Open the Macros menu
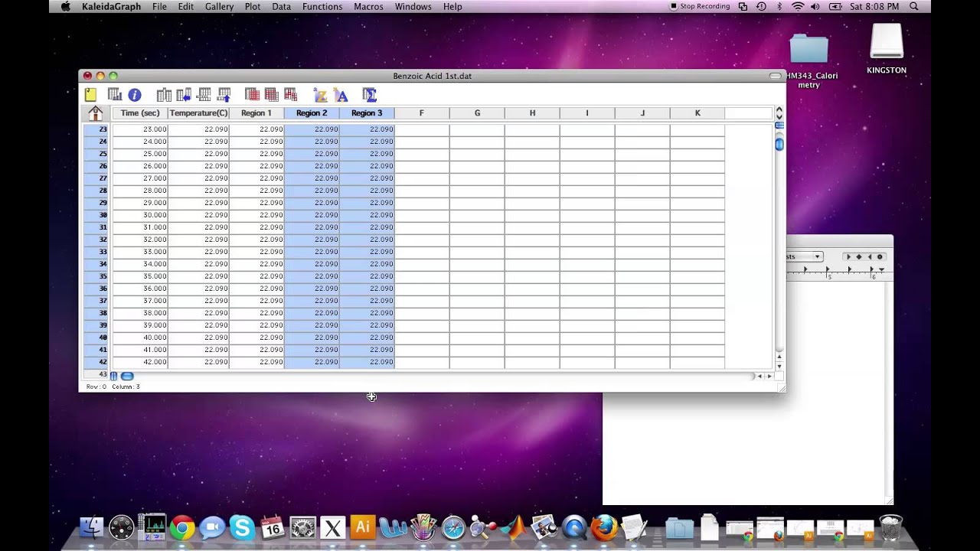Screen dimensions: 980x551 tap(369, 6)
